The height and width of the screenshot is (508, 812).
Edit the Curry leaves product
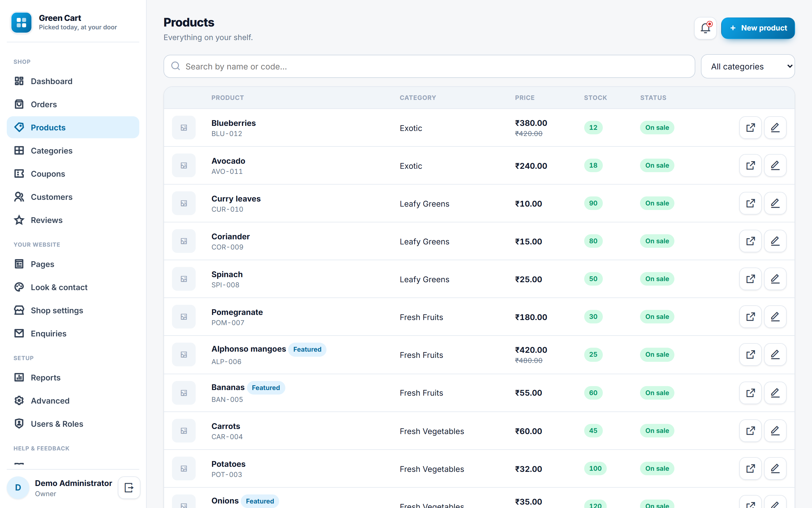tap(775, 203)
